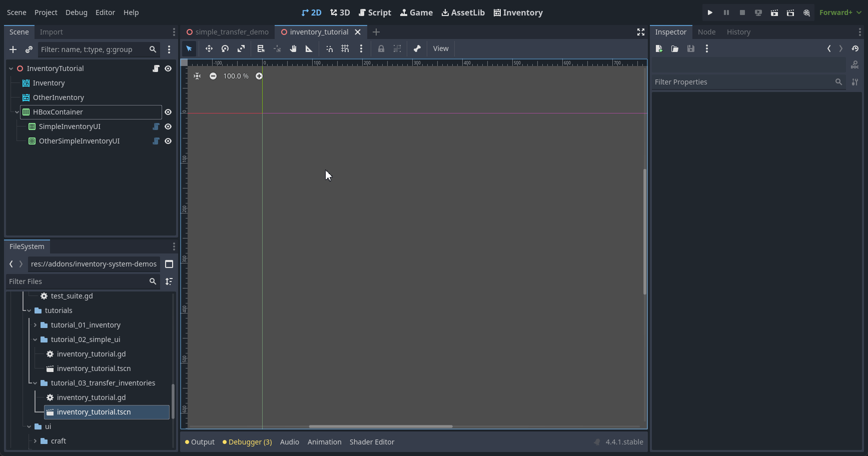Open the Debugger (3) bottom panel
Image resolution: width=868 pixels, height=456 pixels.
[247, 442]
